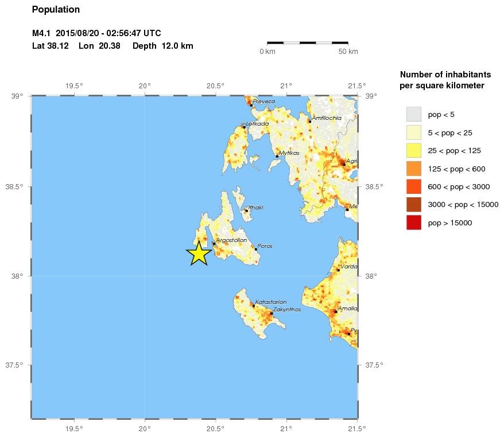
Task: Click the '37.5°' latitude label on the right axis
Action: pos(374,365)
